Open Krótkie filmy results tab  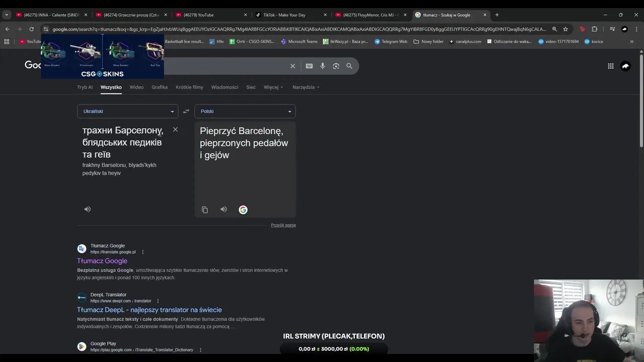(189, 87)
